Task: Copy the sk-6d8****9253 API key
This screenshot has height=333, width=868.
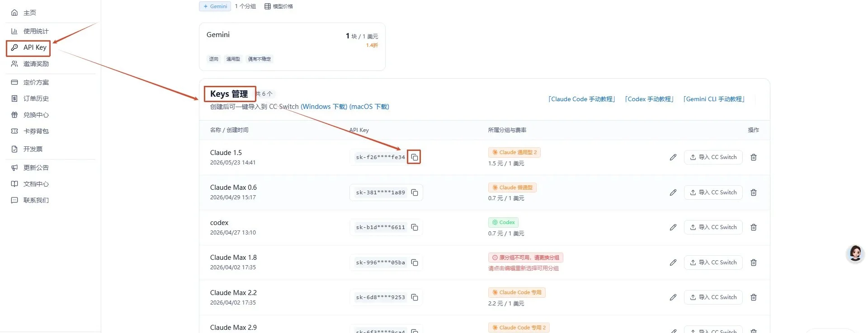Action: (x=414, y=297)
